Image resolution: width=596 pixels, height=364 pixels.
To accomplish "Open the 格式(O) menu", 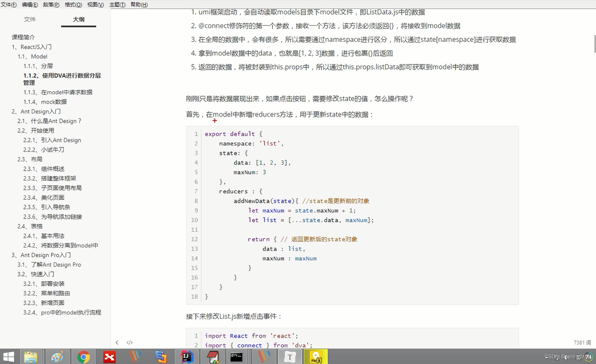I will (x=73, y=5).
